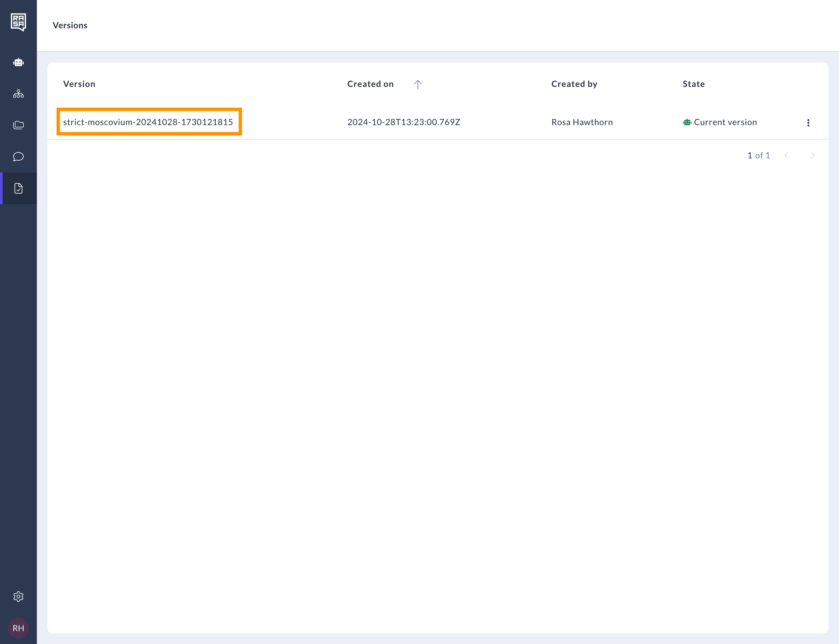The height and width of the screenshot is (644, 839).
Task: Open the chat bubble sidebar icon
Action: click(x=18, y=157)
